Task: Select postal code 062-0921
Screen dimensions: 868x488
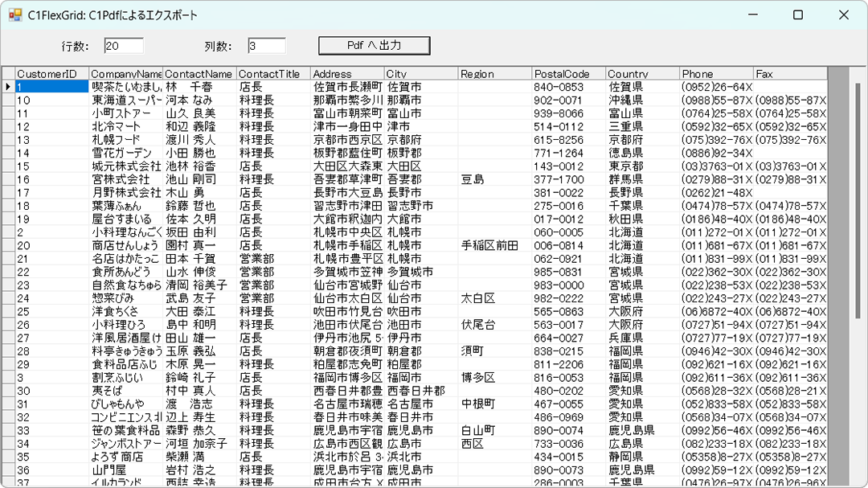Action: point(568,259)
